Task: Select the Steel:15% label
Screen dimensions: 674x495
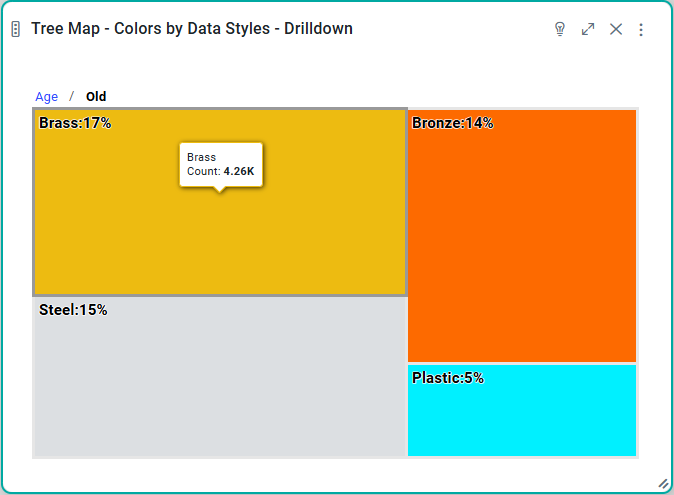Action: (x=73, y=310)
